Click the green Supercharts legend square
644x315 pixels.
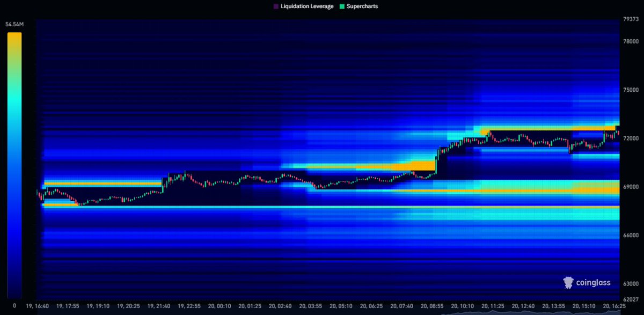[342, 6]
